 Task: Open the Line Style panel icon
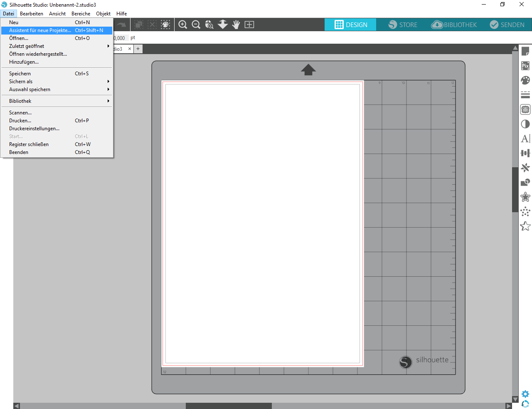(525, 95)
